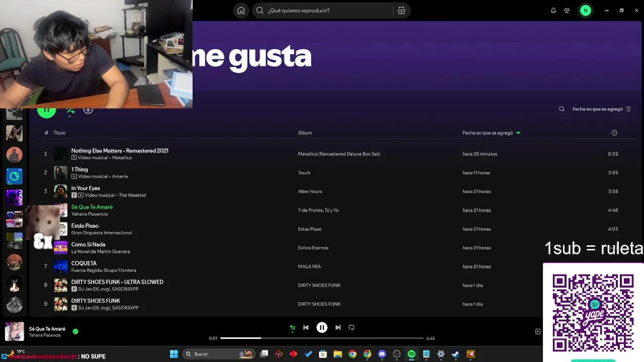Skip to previous track
This screenshot has width=644, height=362.
(x=306, y=327)
